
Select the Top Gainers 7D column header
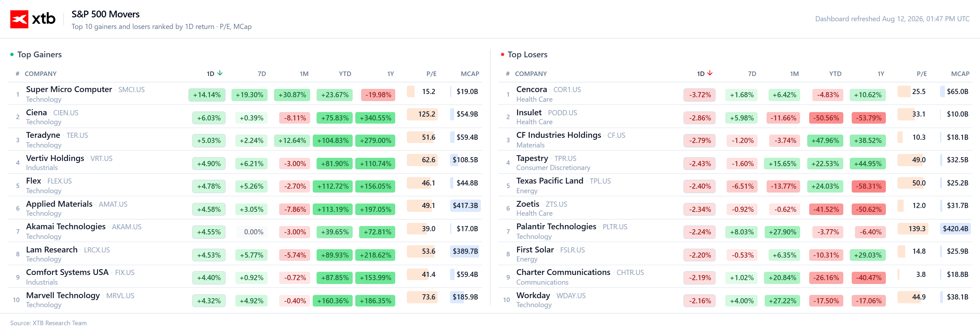(262, 74)
